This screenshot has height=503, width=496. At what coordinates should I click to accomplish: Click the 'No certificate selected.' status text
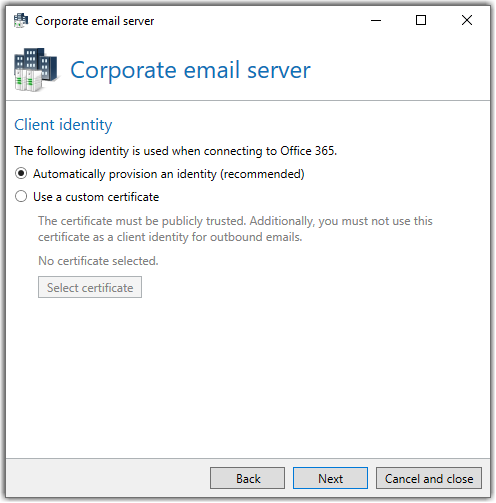tap(98, 261)
